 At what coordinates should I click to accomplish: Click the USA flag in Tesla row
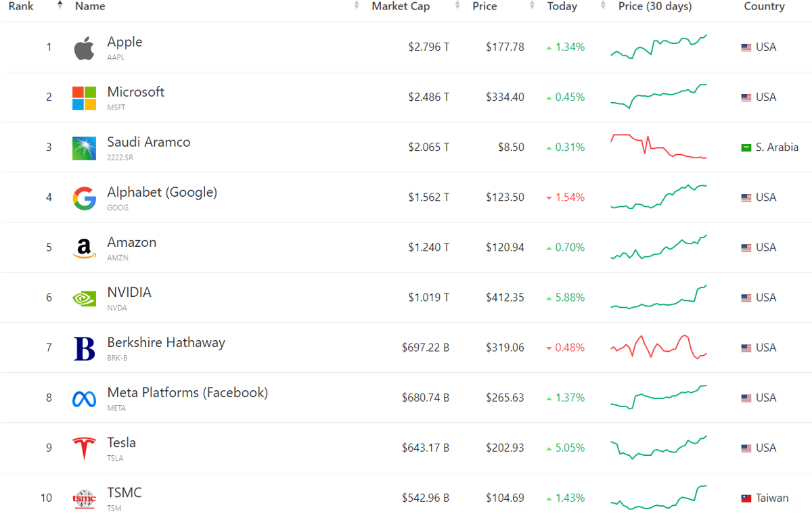746,448
